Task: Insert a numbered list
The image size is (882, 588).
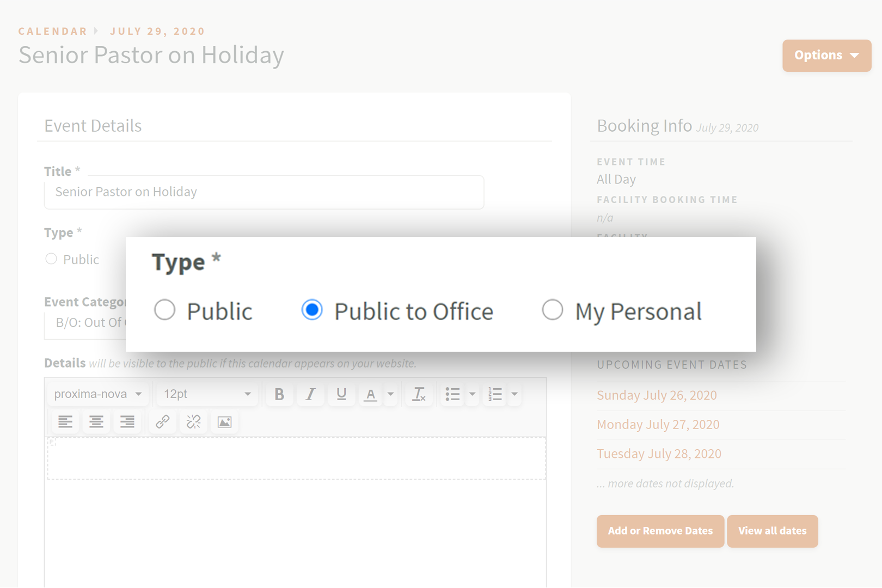Action: 494,394
